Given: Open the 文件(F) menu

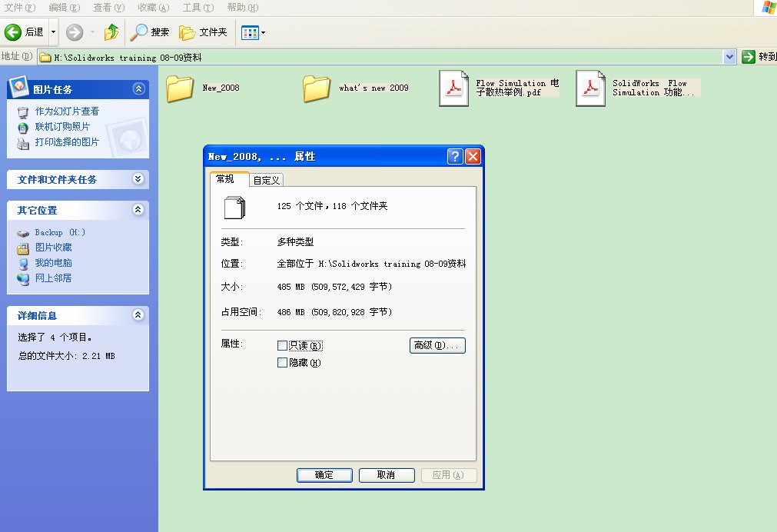Looking at the screenshot, I should [x=20, y=8].
